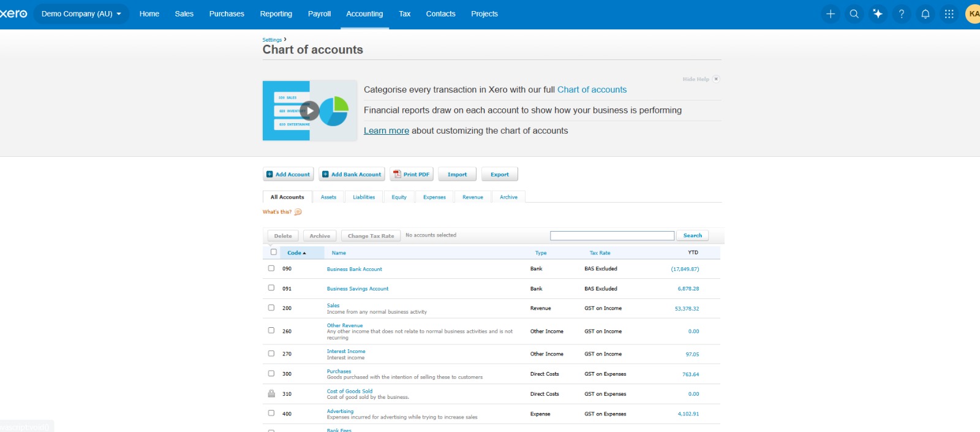This screenshot has width=980, height=432.
Task: Open the search magnifier icon
Action: tap(854, 13)
